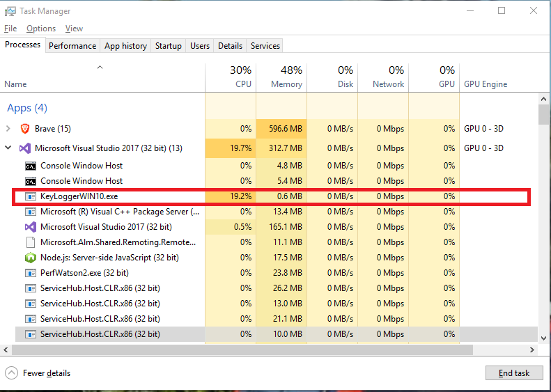Select the PerfWatson2.exe (32 bit) row name
The image size is (551, 392).
84,273
